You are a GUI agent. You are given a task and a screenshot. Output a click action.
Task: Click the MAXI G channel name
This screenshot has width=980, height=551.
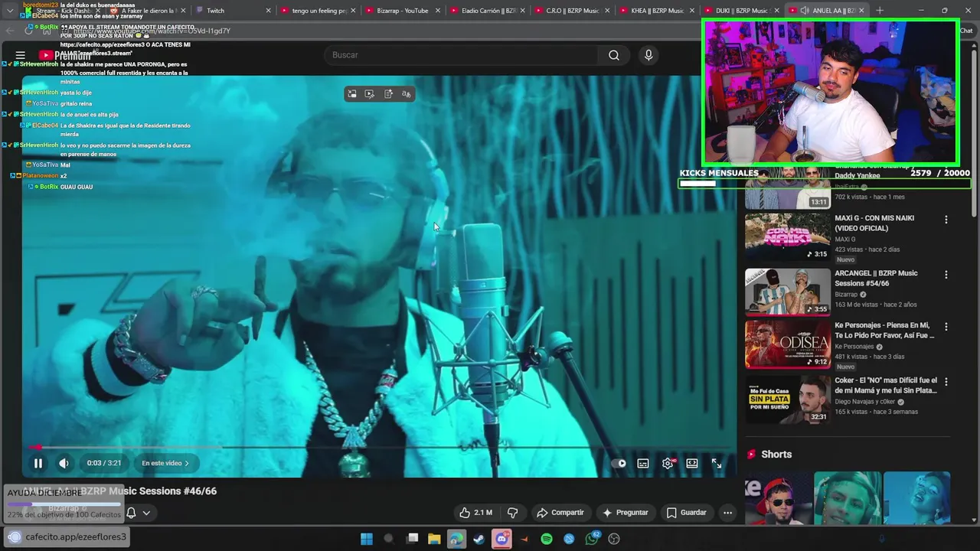point(844,240)
